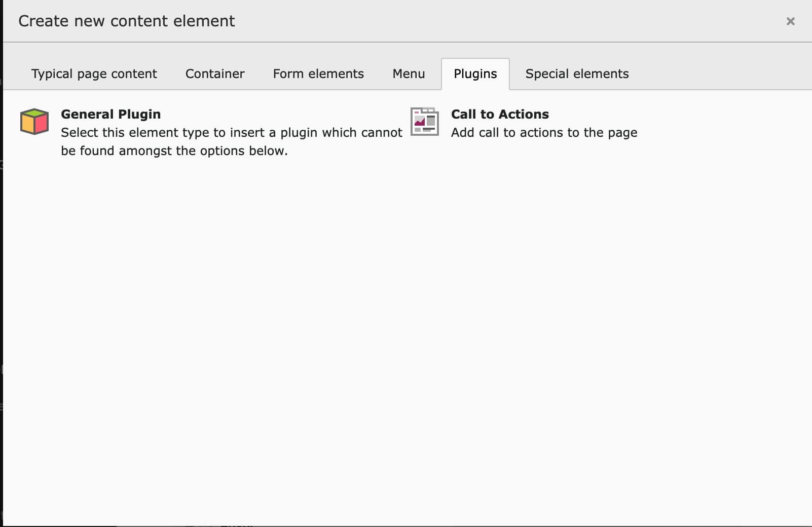The image size is (812, 527).
Task: Click the Create new content element title
Action: click(126, 21)
